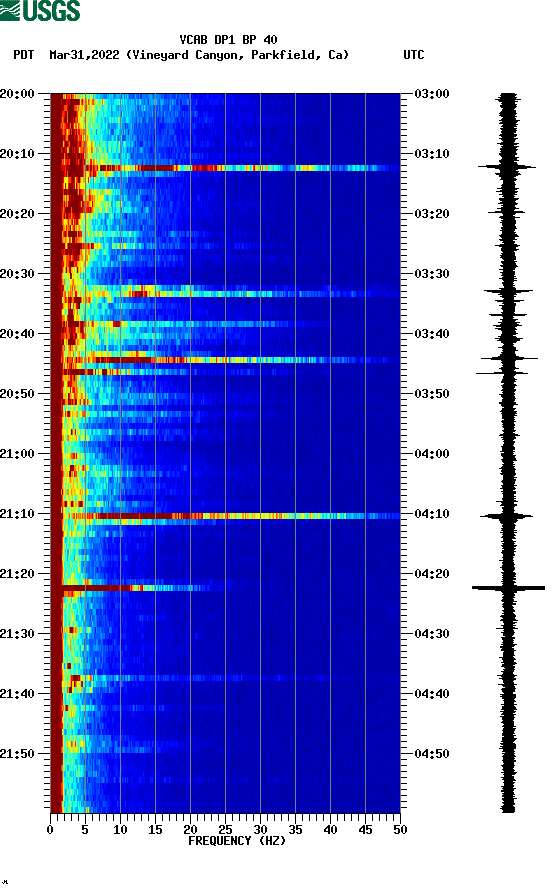Viewport: 552px width, 893px height.
Task: Click the '50' frequency axis tick label
Action: pyautogui.click(x=400, y=830)
